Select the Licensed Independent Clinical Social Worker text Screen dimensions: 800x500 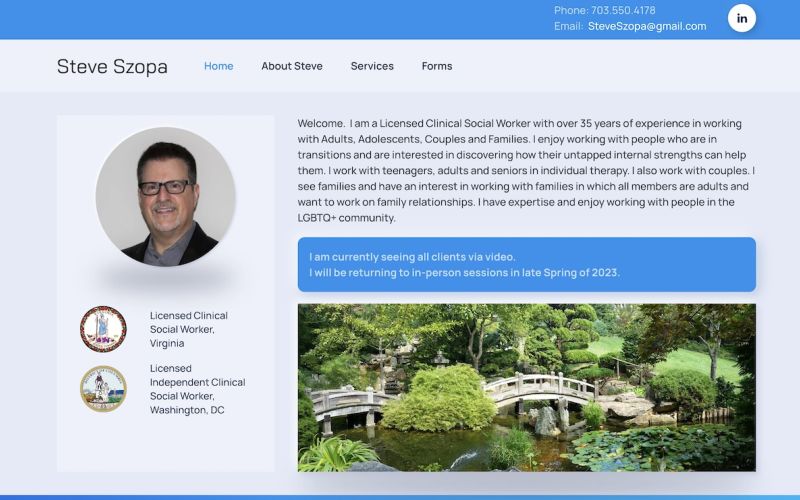pos(197,389)
